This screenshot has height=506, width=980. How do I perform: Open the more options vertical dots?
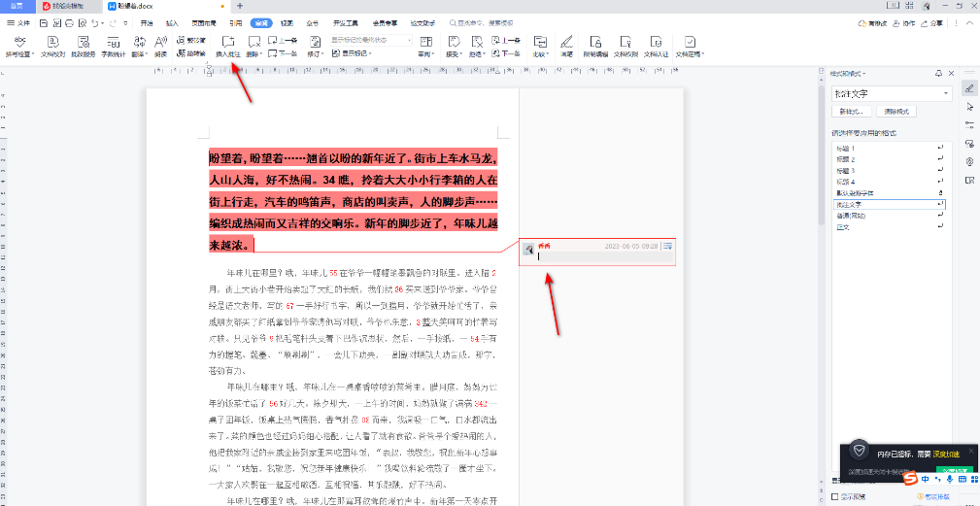click(956, 23)
